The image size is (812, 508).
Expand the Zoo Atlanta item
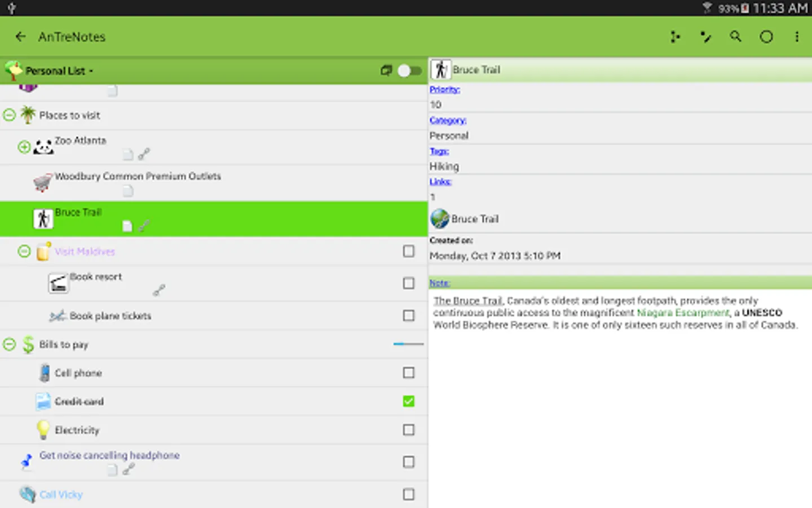[x=24, y=147]
